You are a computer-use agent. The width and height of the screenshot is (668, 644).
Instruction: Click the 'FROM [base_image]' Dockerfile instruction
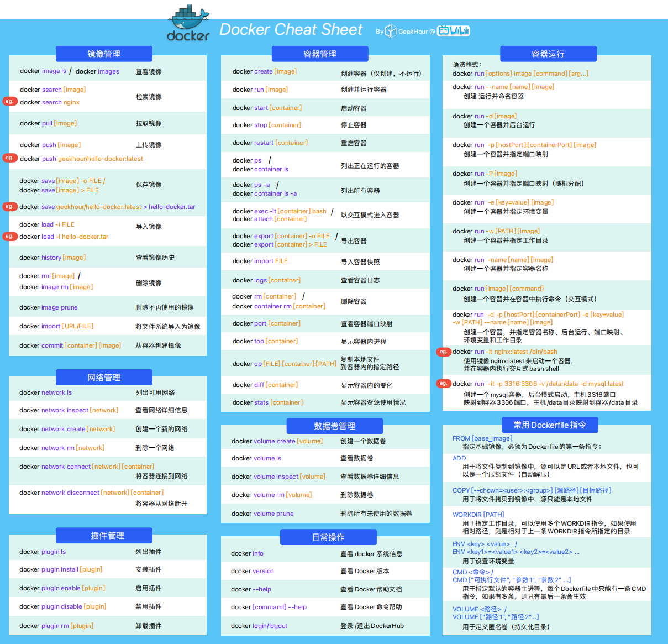point(482,438)
